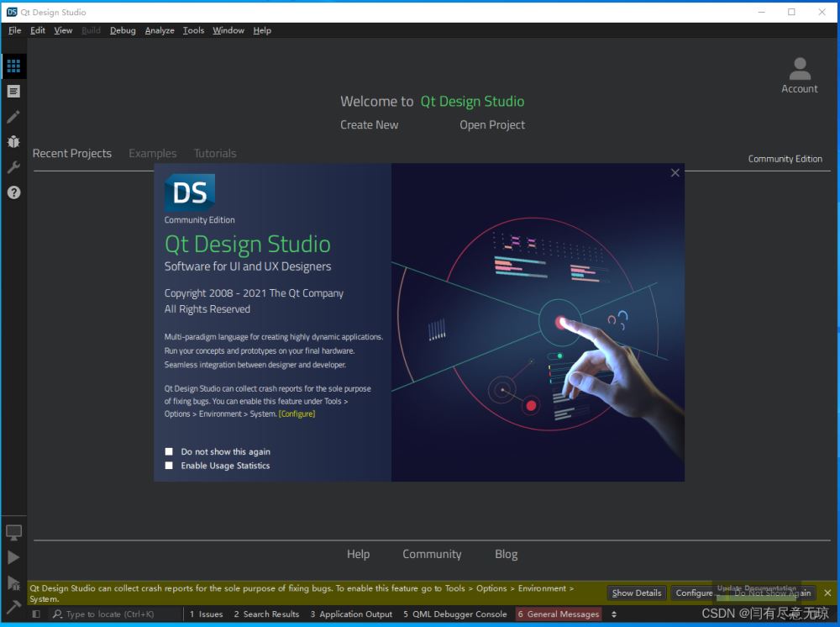840x627 pixels.
Task: Switch to the Examples tab
Action: point(152,153)
